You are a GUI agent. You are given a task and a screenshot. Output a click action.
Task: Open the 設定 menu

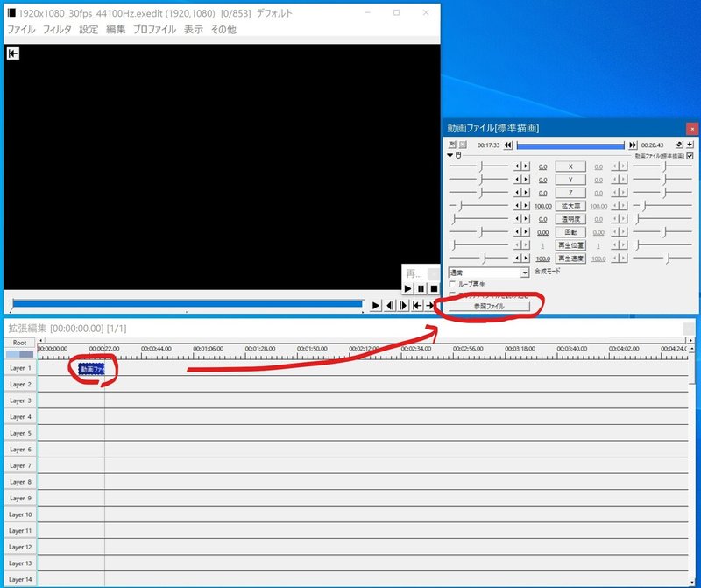pos(89,30)
